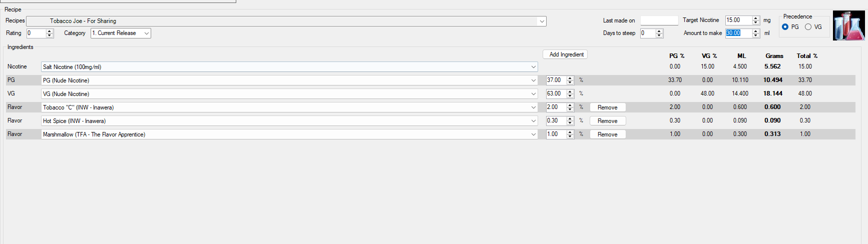Select PG precedence radio button
Screen dimensions: 868x244
(x=785, y=27)
